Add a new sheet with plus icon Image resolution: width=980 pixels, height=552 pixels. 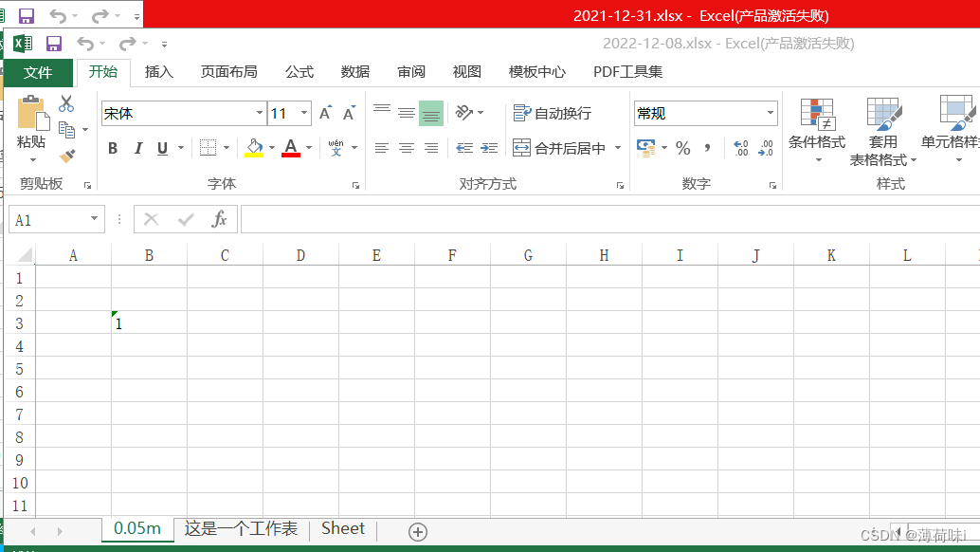(418, 532)
